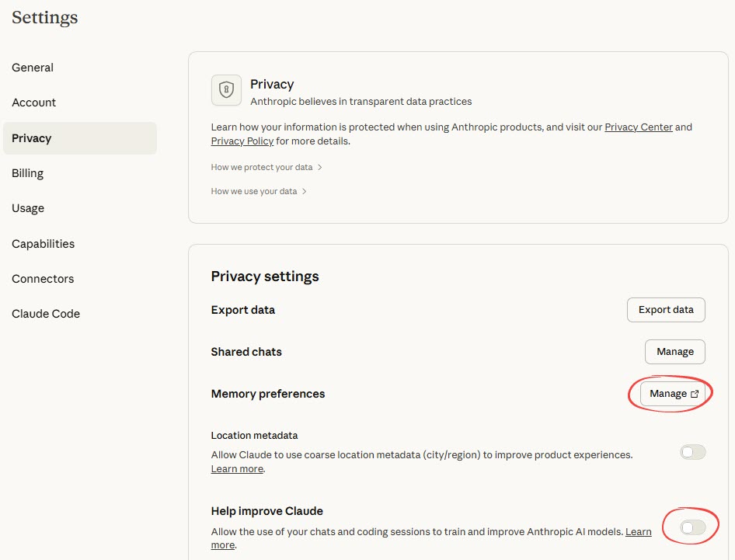Open the Capabilities settings section
Viewport: 735px width, 560px height.
43,243
